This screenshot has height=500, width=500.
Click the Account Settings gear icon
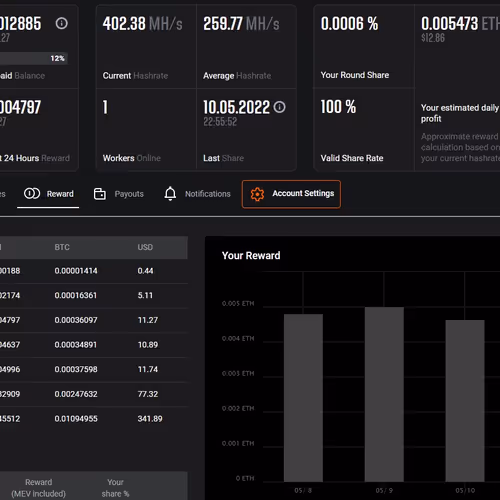click(x=257, y=194)
